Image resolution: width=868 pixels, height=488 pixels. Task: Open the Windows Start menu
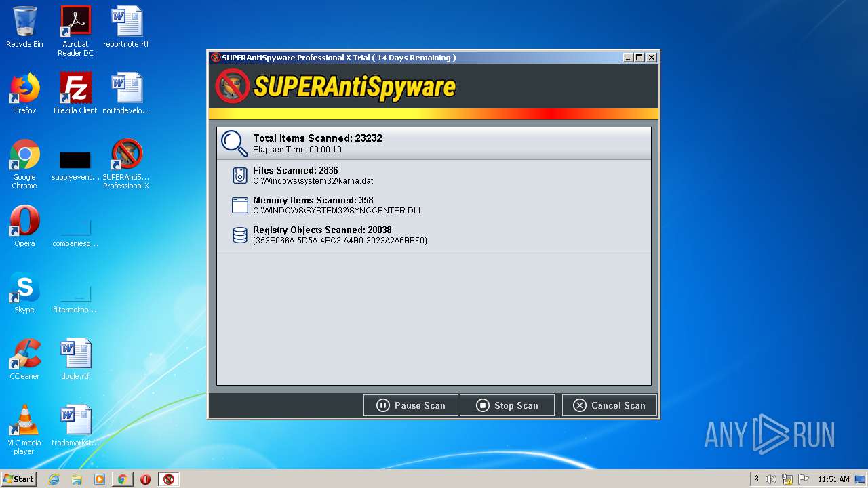[x=19, y=479]
